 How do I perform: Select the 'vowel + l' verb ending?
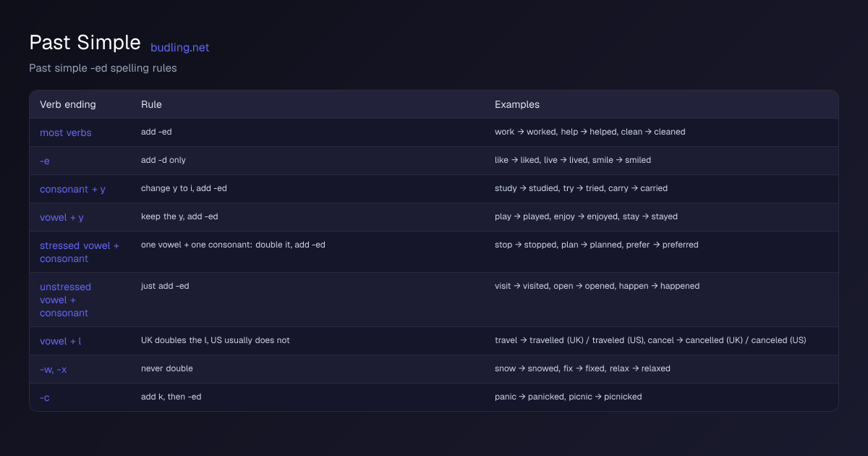click(61, 341)
